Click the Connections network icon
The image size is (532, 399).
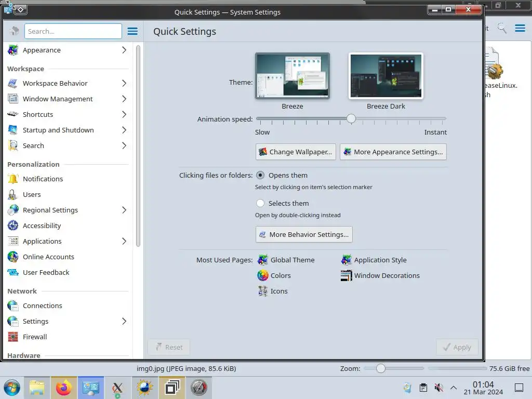(x=13, y=305)
